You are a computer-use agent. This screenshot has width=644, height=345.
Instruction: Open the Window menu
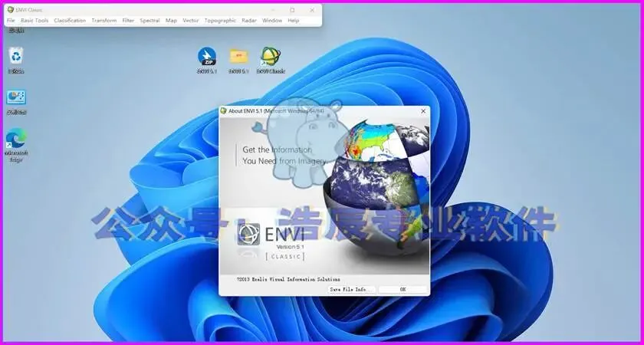click(272, 20)
